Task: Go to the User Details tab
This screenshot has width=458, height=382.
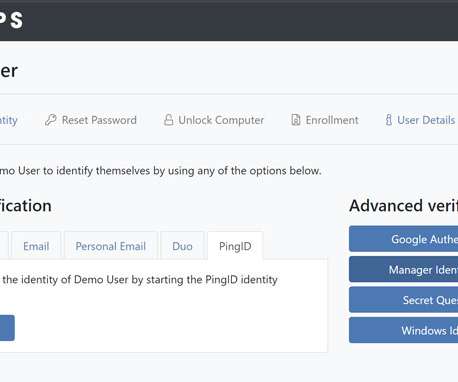Action: click(x=420, y=120)
